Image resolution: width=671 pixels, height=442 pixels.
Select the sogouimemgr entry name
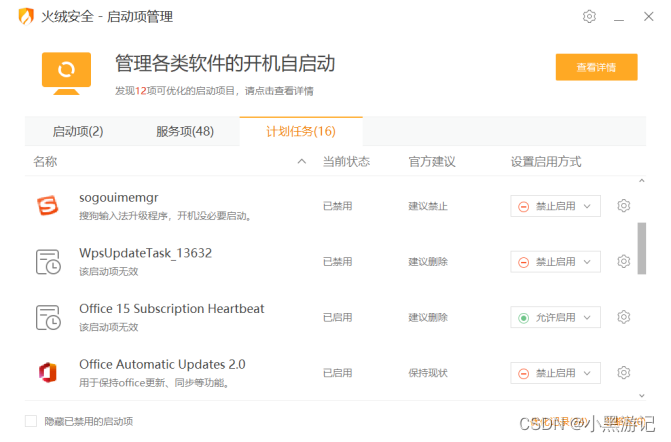pos(119,198)
